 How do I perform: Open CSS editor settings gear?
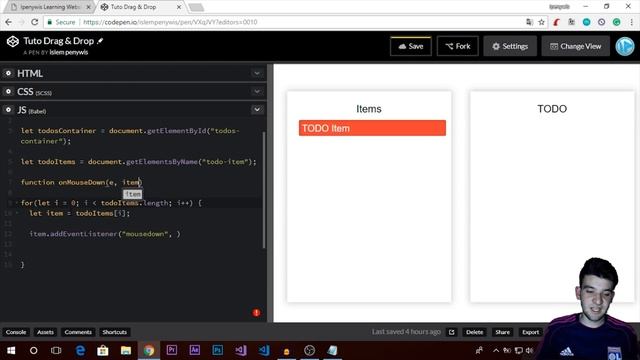click(8, 91)
